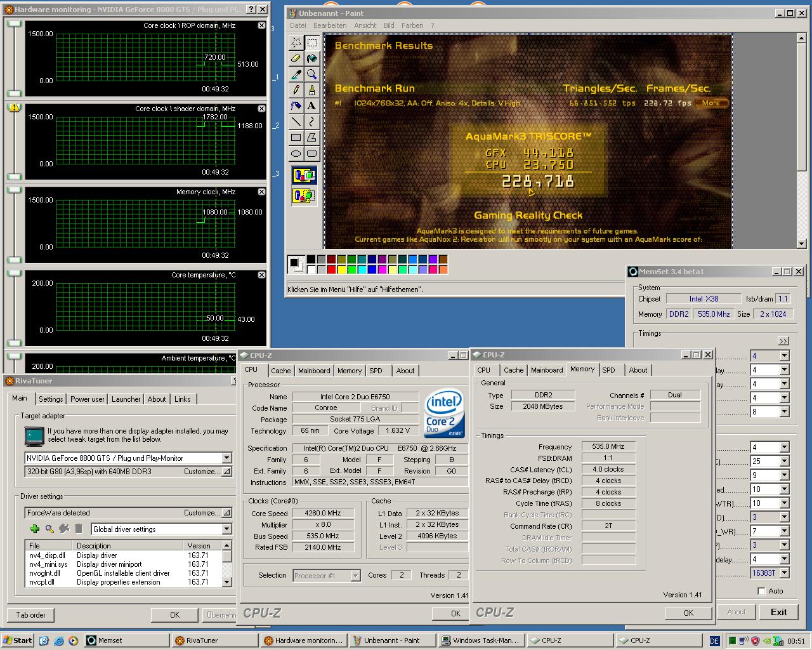Select the rectangular Select tool in Paint
The image size is (812, 650).
pos(311,43)
